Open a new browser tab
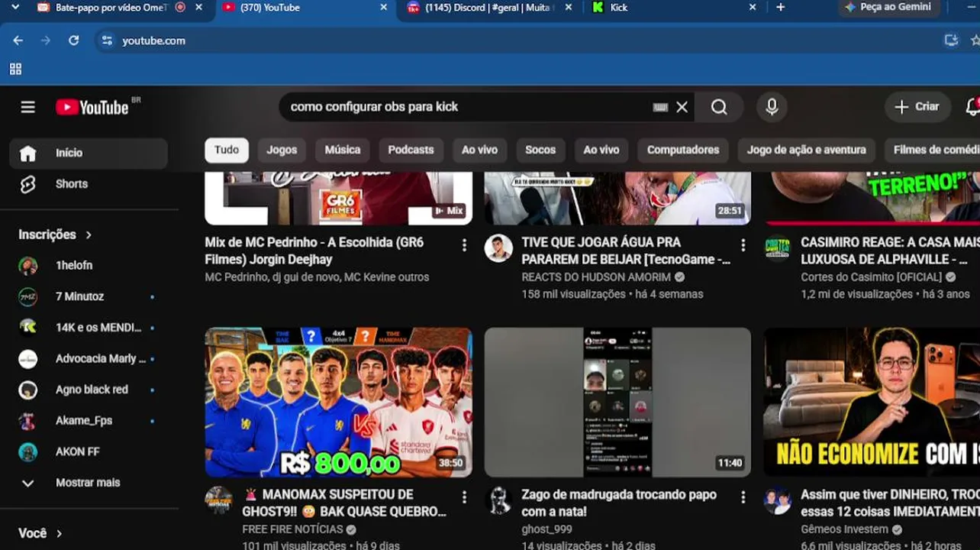 pyautogui.click(x=780, y=8)
